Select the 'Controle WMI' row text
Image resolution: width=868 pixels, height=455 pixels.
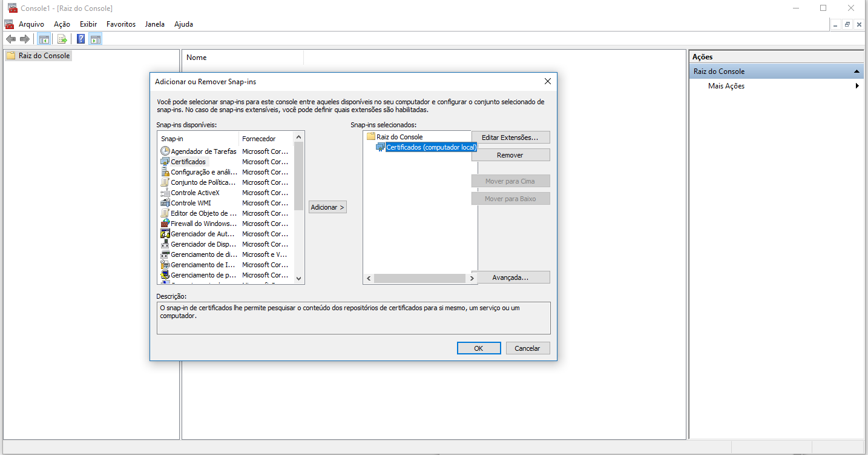click(x=191, y=203)
